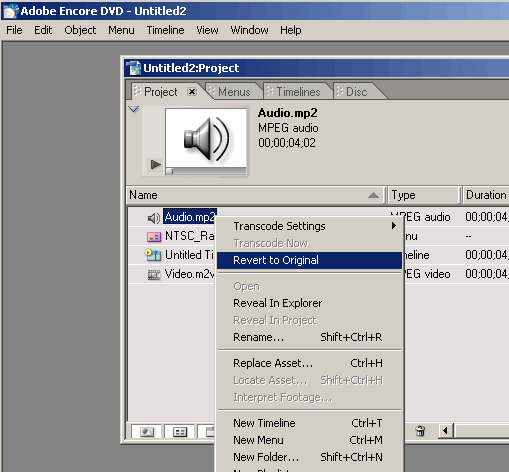Open the Help menu
The height and width of the screenshot is (472, 509).
291,30
